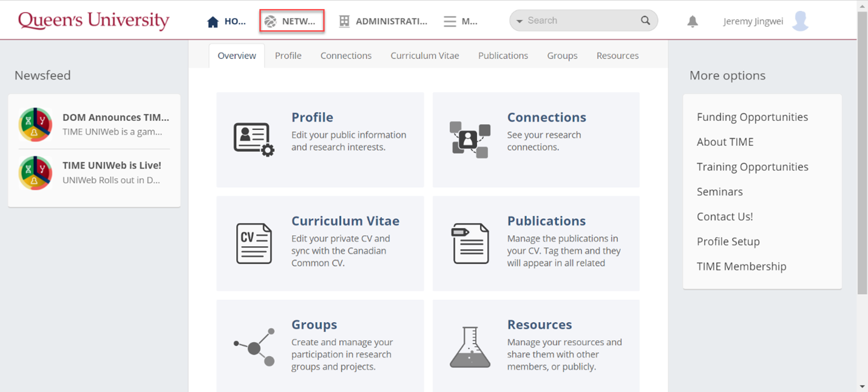Click the Home house icon
The height and width of the screenshot is (392, 868).
click(212, 22)
